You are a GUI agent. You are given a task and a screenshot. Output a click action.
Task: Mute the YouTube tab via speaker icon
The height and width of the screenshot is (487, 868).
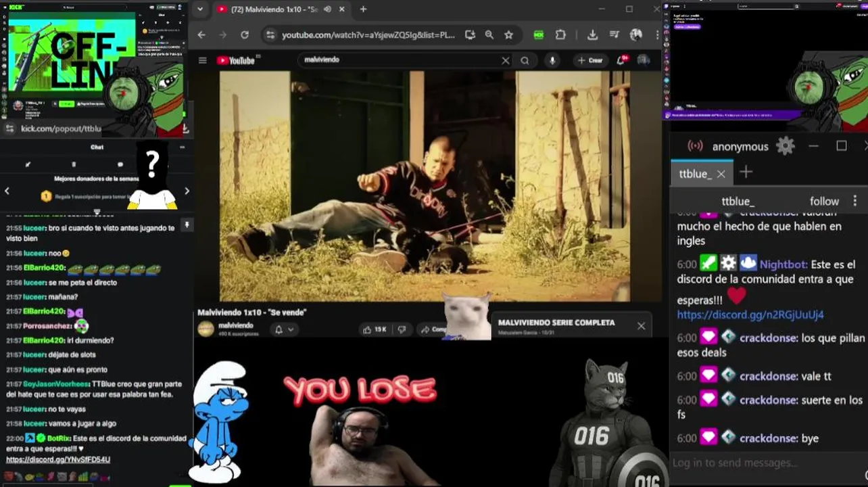click(327, 9)
